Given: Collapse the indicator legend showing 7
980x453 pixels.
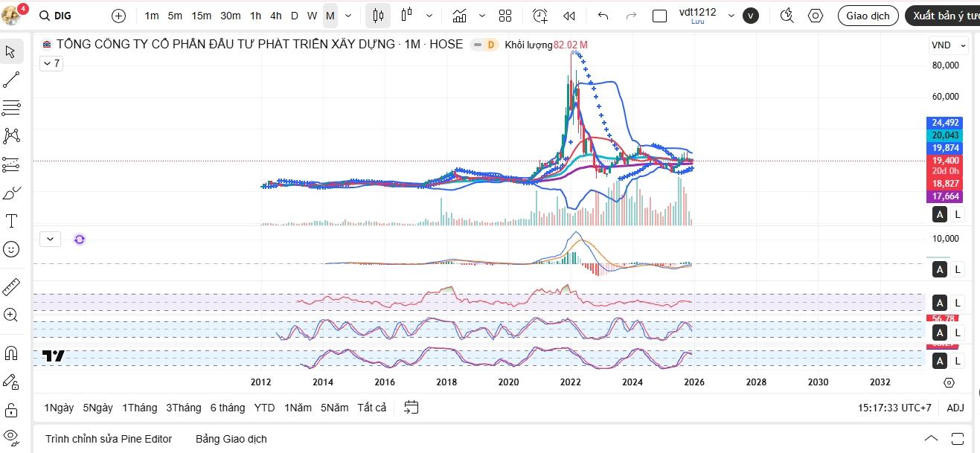Looking at the screenshot, I should click(x=51, y=64).
